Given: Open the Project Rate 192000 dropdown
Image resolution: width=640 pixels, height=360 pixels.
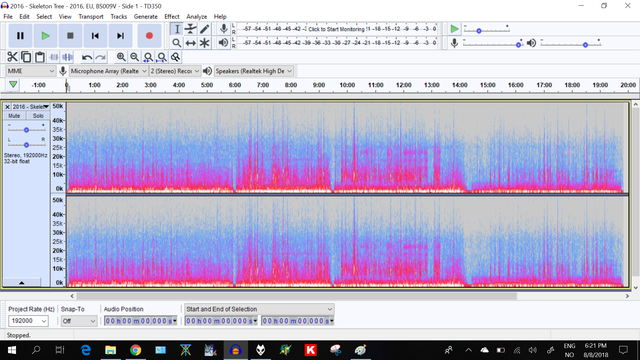Looking at the screenshot, I should 28,321.
